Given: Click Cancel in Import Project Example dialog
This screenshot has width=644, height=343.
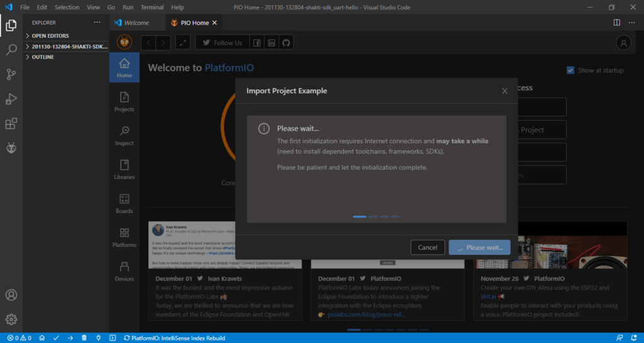Looking at the screenshot, I should coord(428,248).
